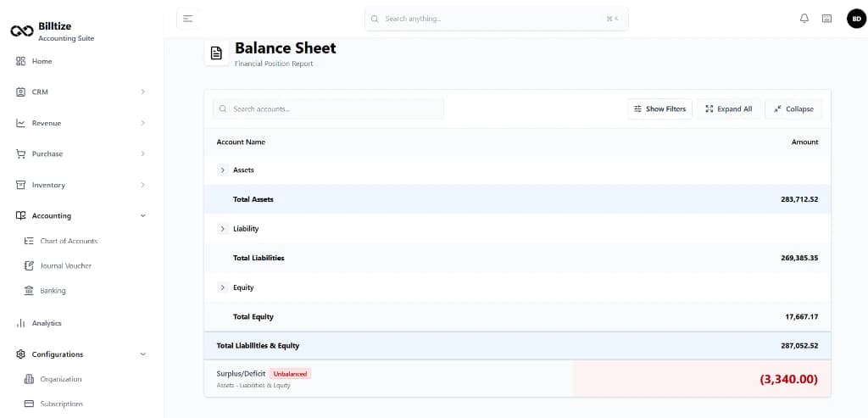The width and height of the screenshot is (868, 418).
Task: Click the Chart of Accounts list icon
Action: pyautogui.click(x=30, y=241)
